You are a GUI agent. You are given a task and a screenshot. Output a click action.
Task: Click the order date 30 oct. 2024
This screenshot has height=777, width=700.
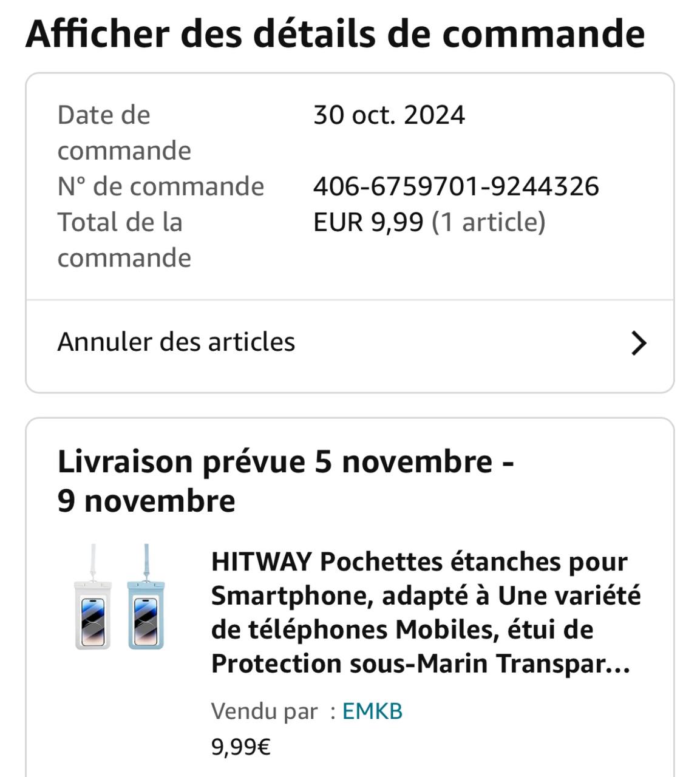[389, 115]
